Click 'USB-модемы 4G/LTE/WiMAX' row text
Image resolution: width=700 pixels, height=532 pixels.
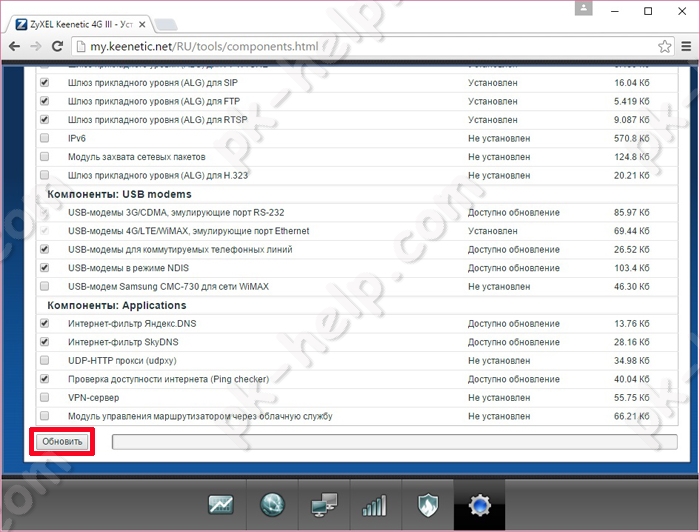point(188,231)
